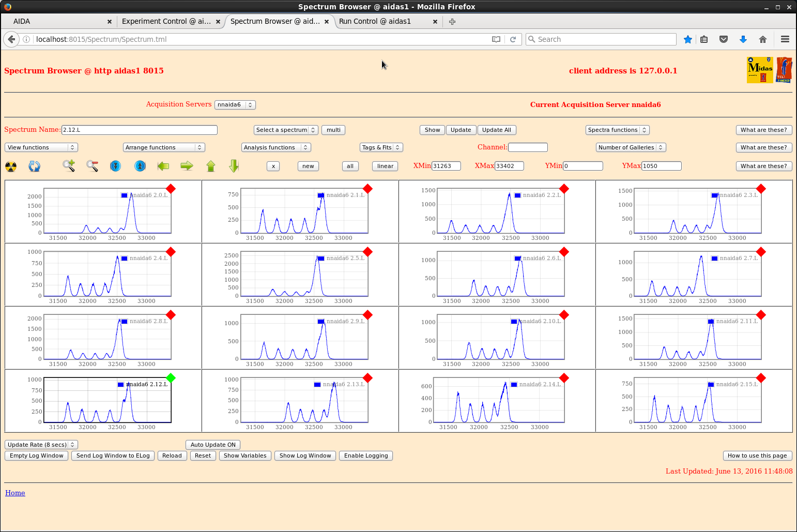Click the green up arrow icon
This screenshot has height=532, width=797.
210,166
